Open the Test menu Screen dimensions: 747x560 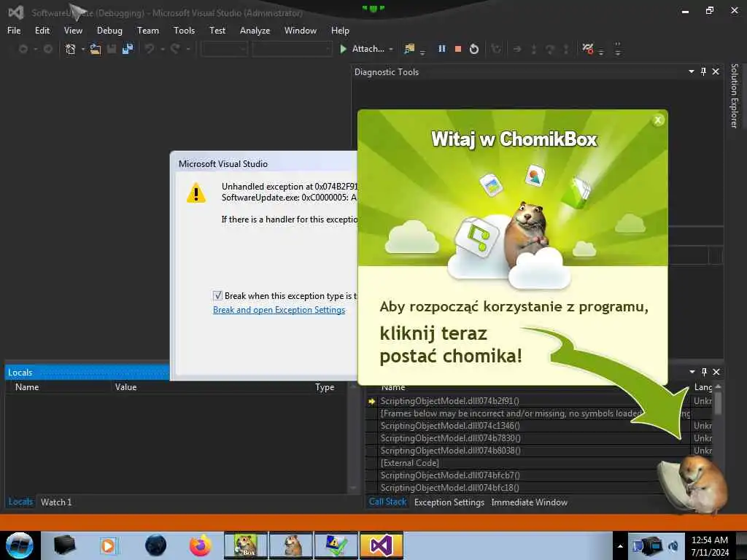coord(217,31)
